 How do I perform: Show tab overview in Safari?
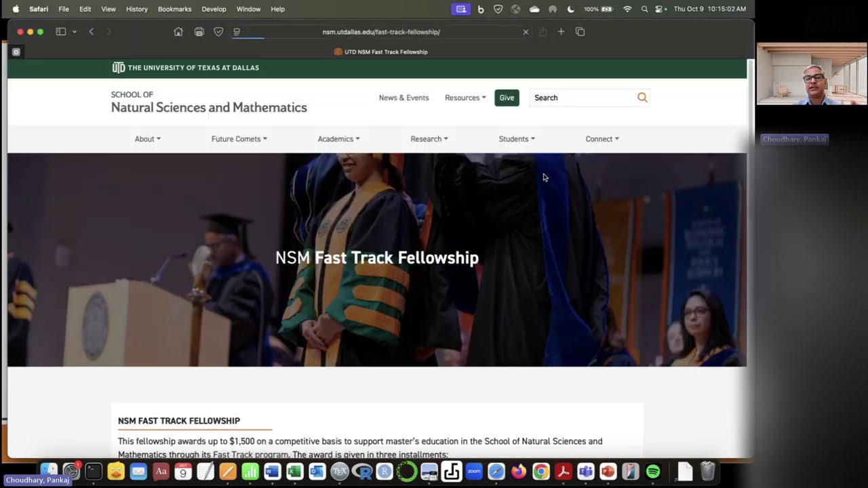580,32
